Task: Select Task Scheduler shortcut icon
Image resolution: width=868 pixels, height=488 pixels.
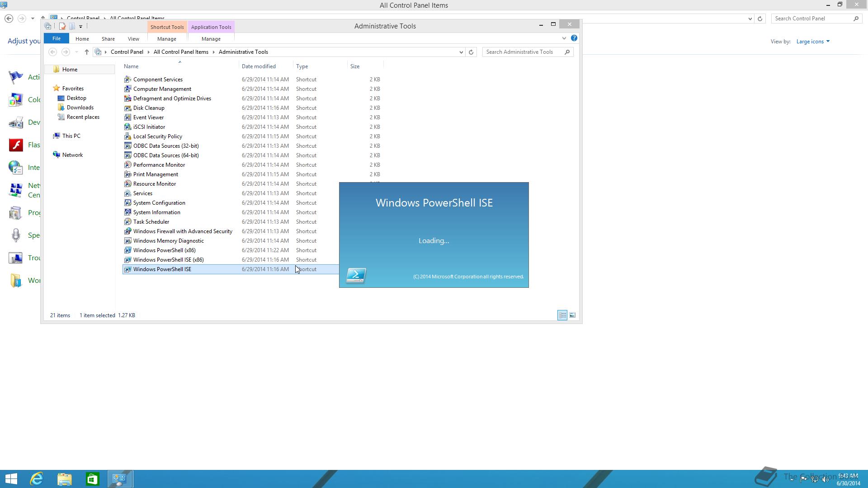Action: point(127,222)
